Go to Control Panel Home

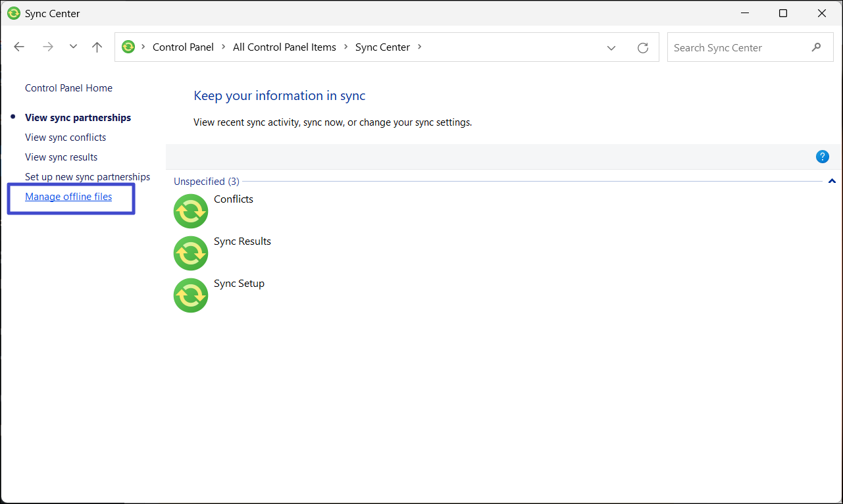(68, 88)
